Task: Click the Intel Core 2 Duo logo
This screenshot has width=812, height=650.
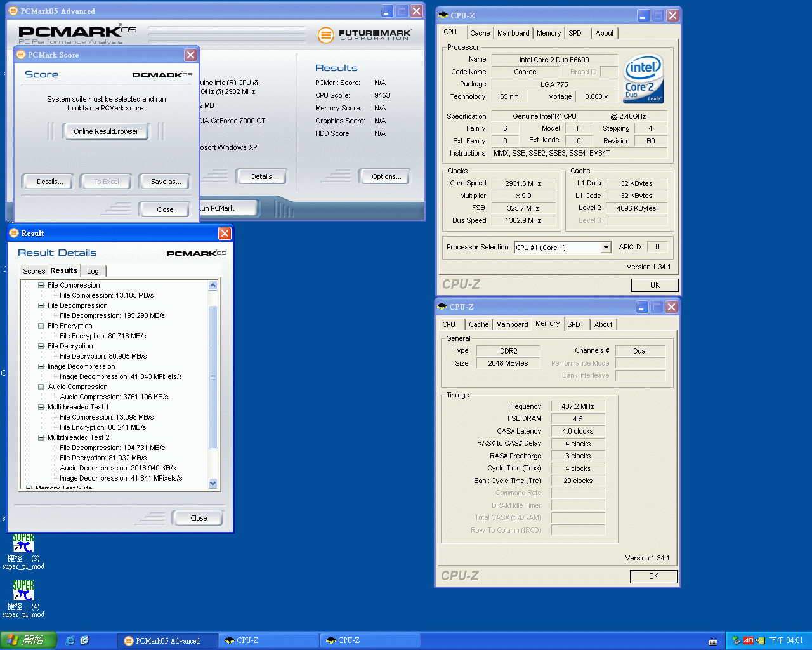Action: tap(643, 79)
